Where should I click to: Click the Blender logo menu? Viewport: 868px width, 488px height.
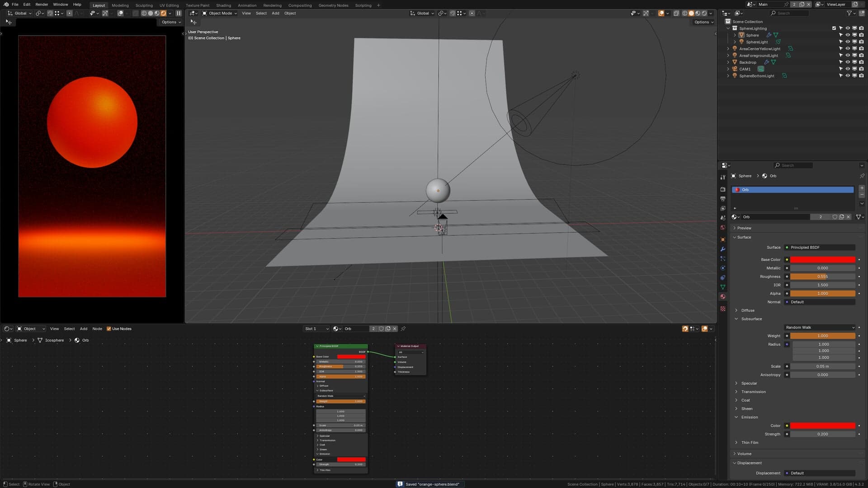tap(6, 5)
